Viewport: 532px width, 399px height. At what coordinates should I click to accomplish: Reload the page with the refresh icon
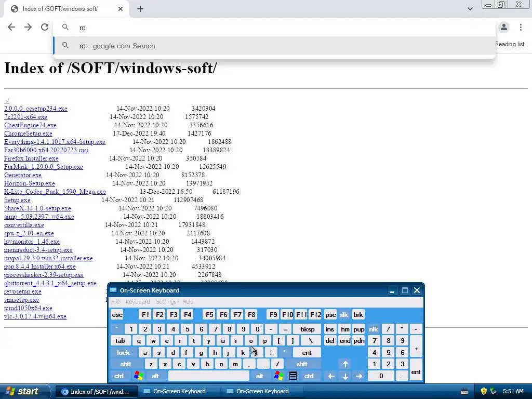pos(45,27)
